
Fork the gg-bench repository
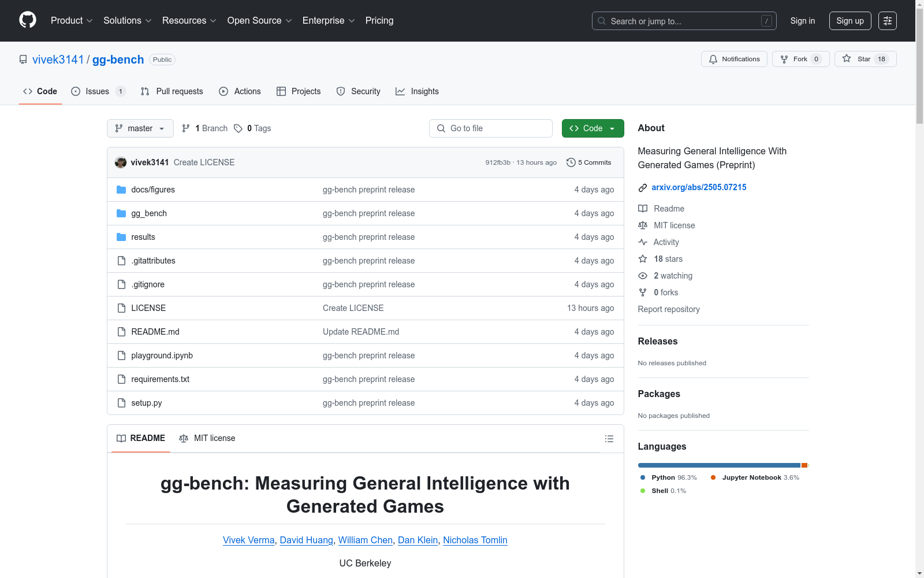coord(800,59)
